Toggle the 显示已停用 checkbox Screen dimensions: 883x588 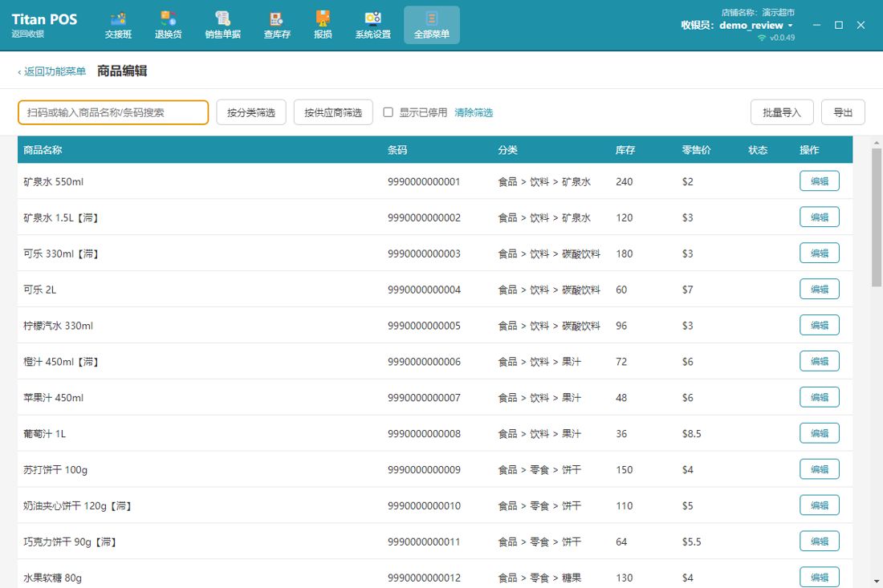pos(388,112)
